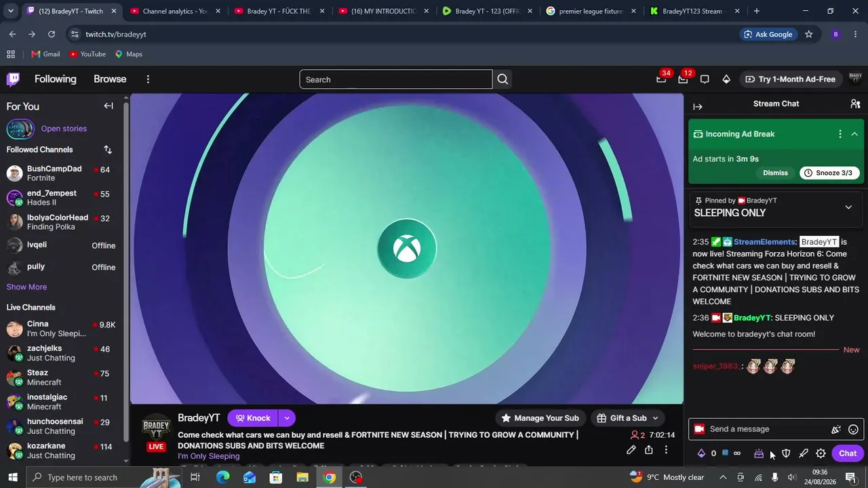Open the Twitch home logo
The image size is (868, 488).
(13, 79)
